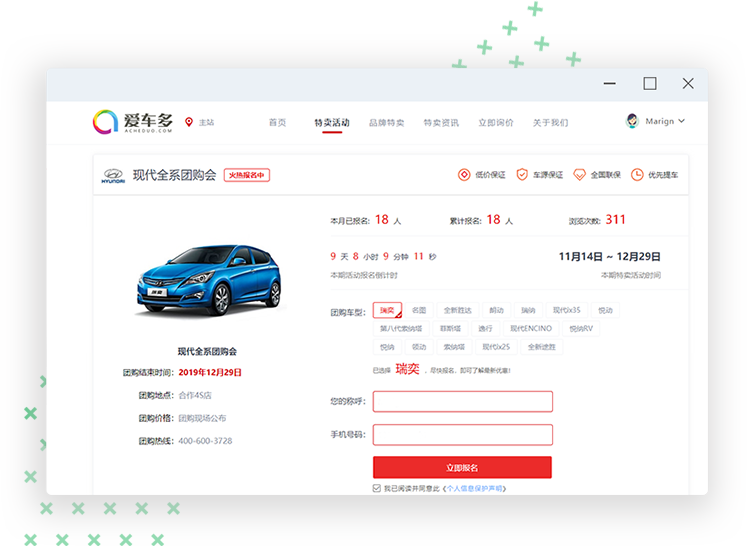Click the red location pin icon
The width and height of the screenshot is (747, 546).
[x=189, y=122]
